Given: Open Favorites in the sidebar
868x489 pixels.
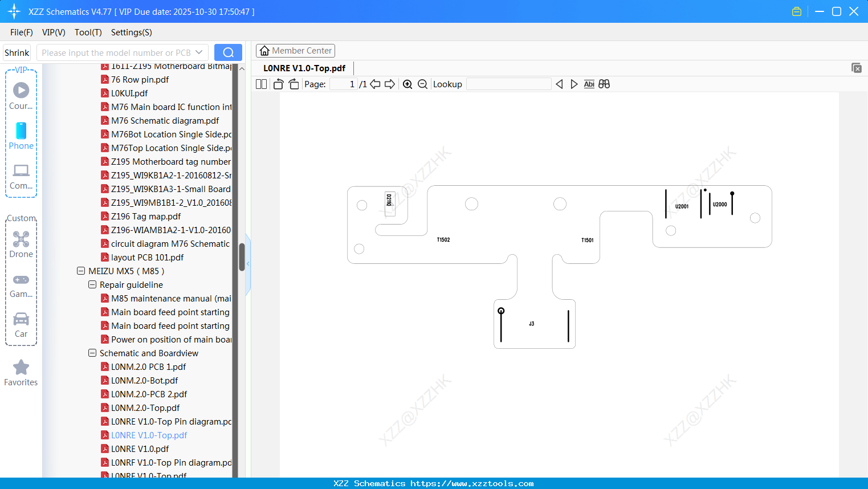Looking at the screenshot, I should pyautogui.click(x=21, y=373).
